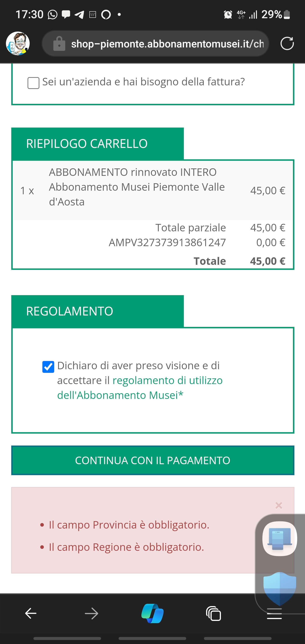Go back to previous page

[x=31, y=613]
